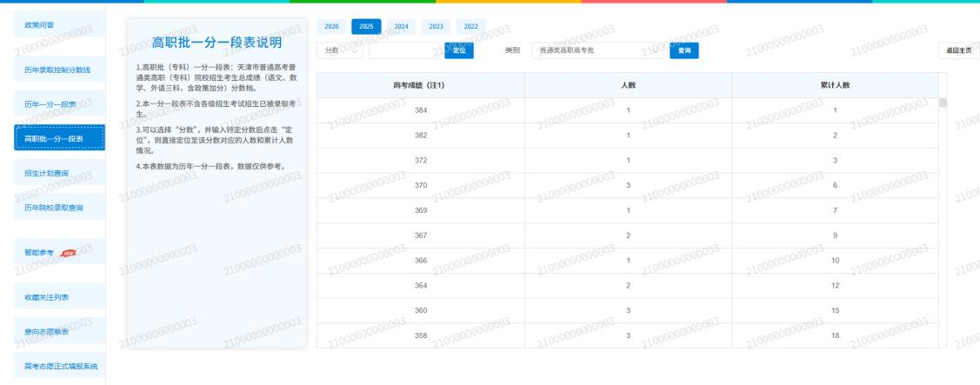980x385 pixels.
Task: Click the 高职批一分一段表说明 panel heading
Action: 217,43
